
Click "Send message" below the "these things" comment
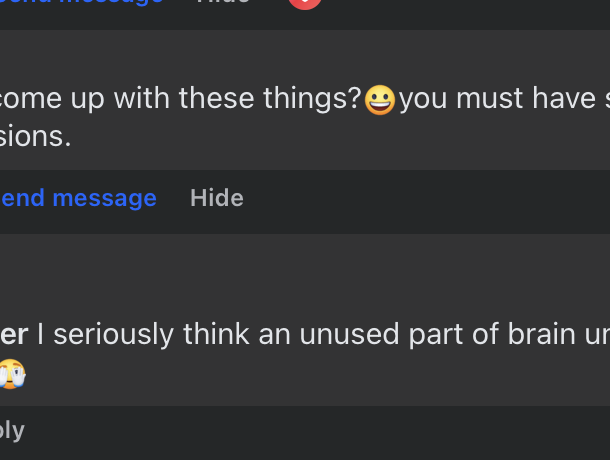pyautogui.click(x=78, y=198)
